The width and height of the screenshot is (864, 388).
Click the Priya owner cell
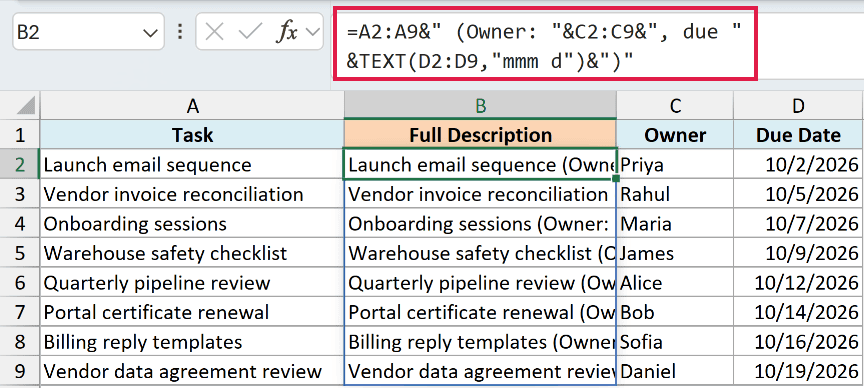(675, 164)
